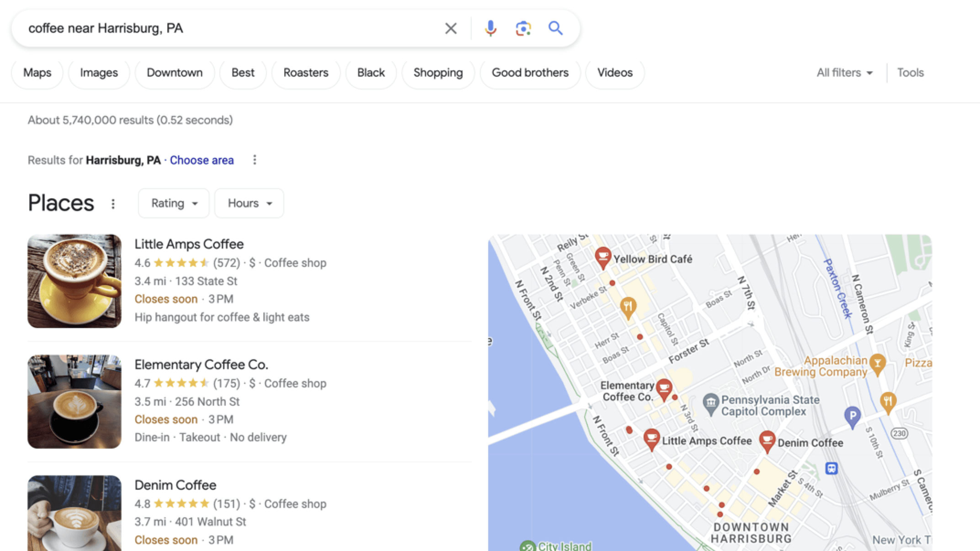Open the three-dot menu next to Places
Image resolution: width=980 pixels, height=551 pixels.
pyautogui.click(x=113, y=204)
